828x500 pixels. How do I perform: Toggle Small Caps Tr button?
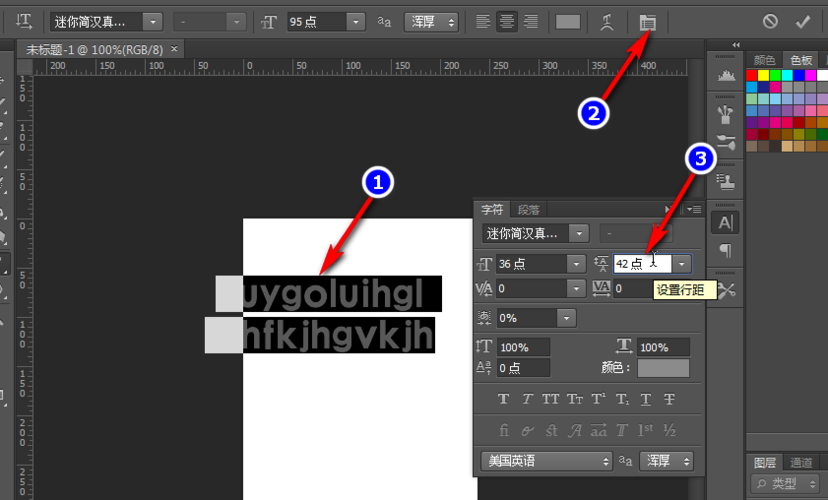575,399
